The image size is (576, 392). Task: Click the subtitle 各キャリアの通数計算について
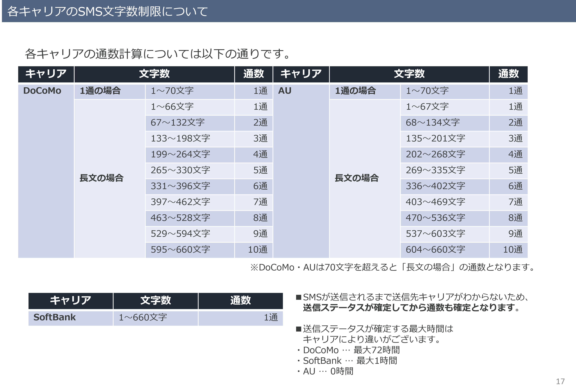158,54
